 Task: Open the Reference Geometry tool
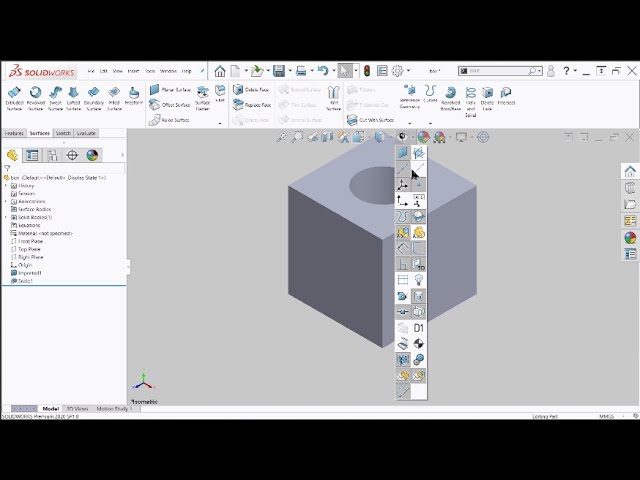410,97
